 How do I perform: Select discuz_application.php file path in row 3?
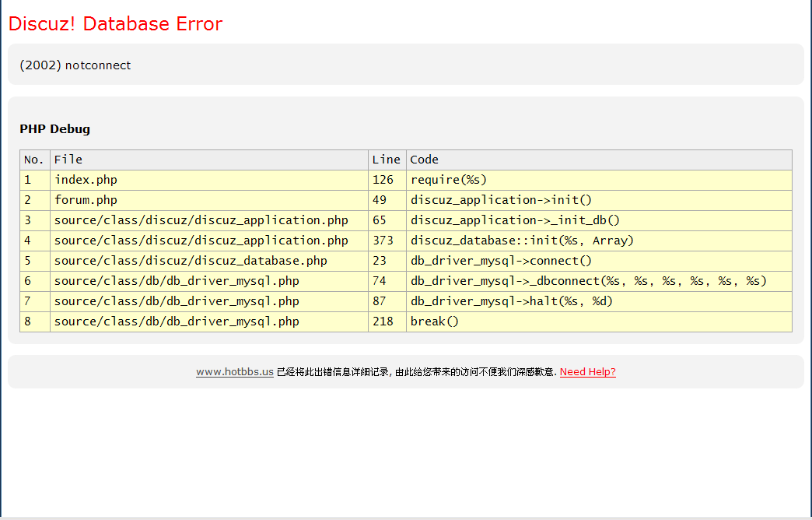(x=209, y=220)
